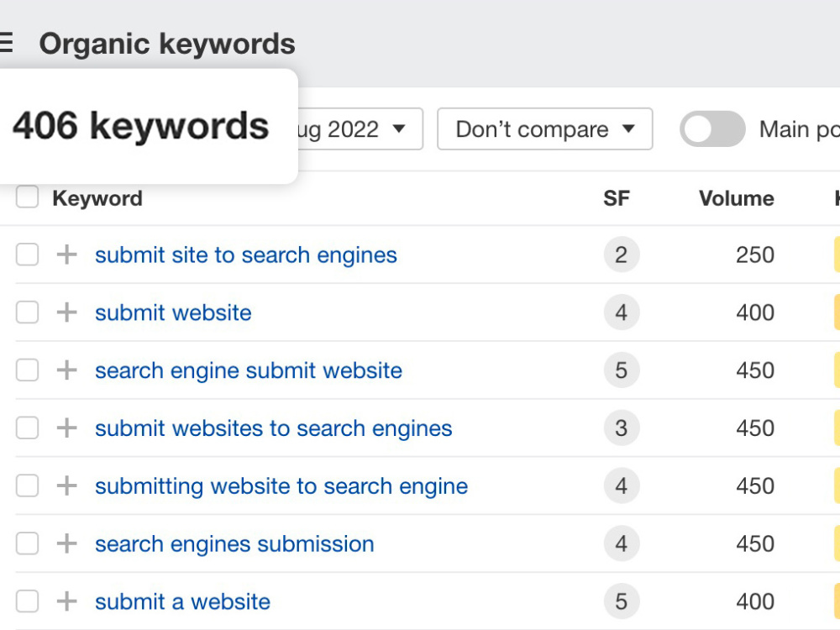The image size is (840, 630).
Task: Open keyword link 'submit a website'
Action: click(182, 602)
